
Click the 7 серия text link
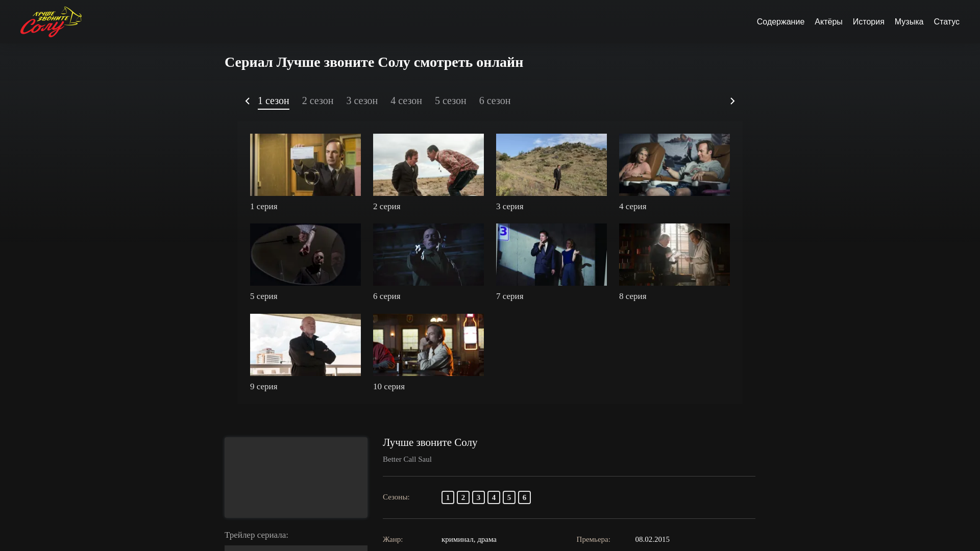coord(510,296)
